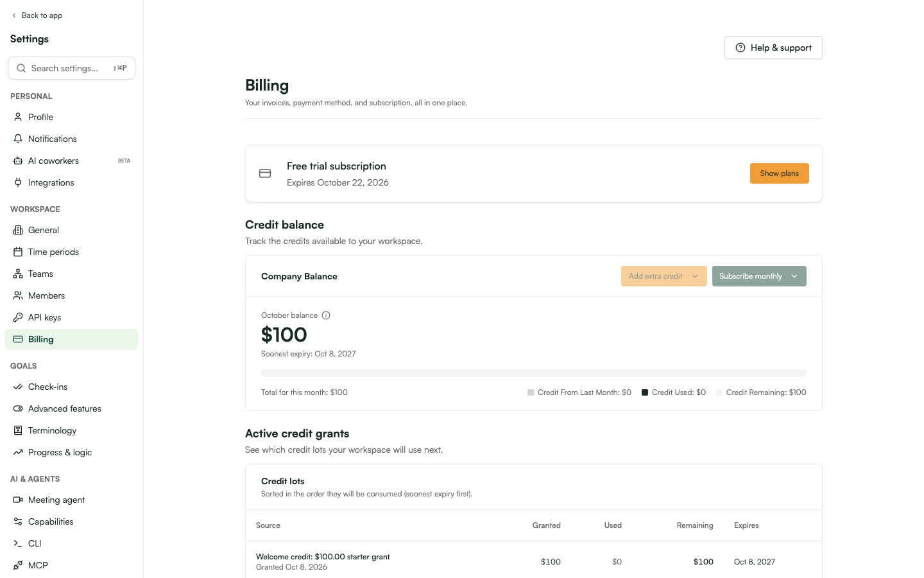924x578 pixels.
Task: Click the credit card icon on subscription card
Action: pyautogui.click(x=265, y=173)
